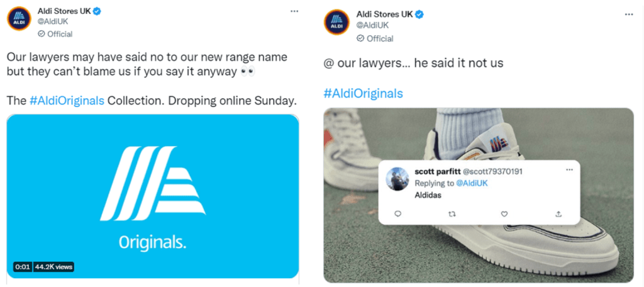Open #AldiOriginals hashtag in the left tweet

click(67, 101)
